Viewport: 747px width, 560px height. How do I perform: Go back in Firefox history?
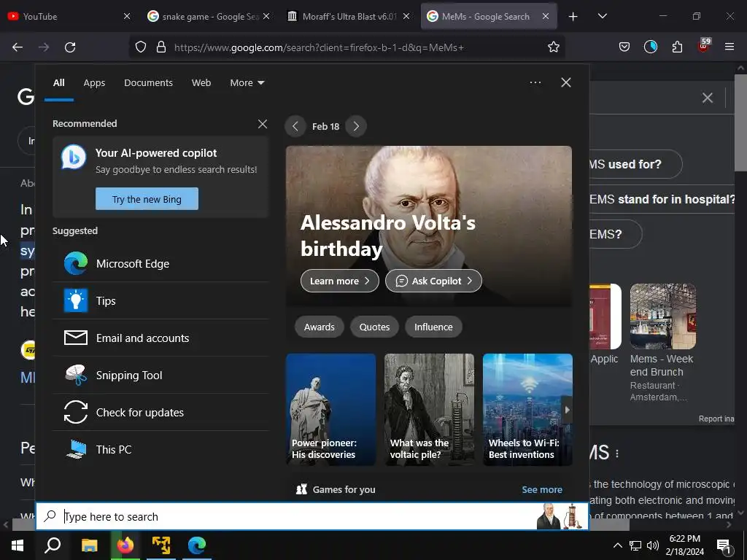pyautogui.click(x=18, y=47)
